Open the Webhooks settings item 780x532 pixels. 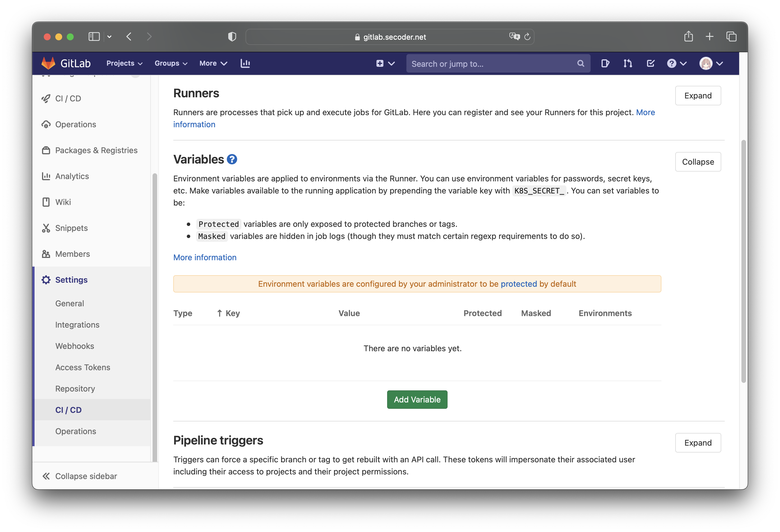[75, 346]
